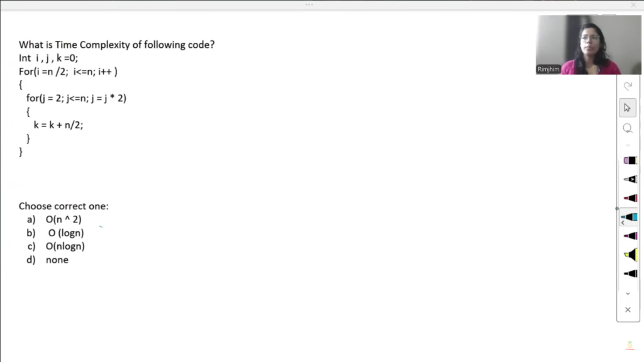Select the purple pen tool

coord(630,236)
